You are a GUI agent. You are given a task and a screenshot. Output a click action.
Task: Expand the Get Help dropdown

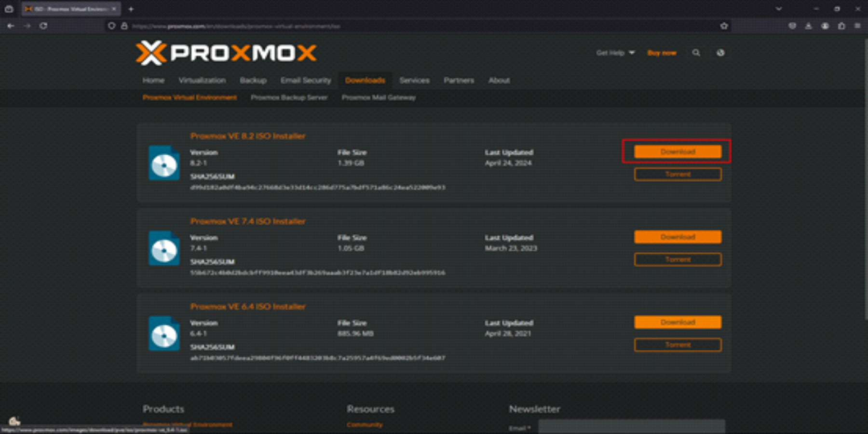[x=615, y=53]
